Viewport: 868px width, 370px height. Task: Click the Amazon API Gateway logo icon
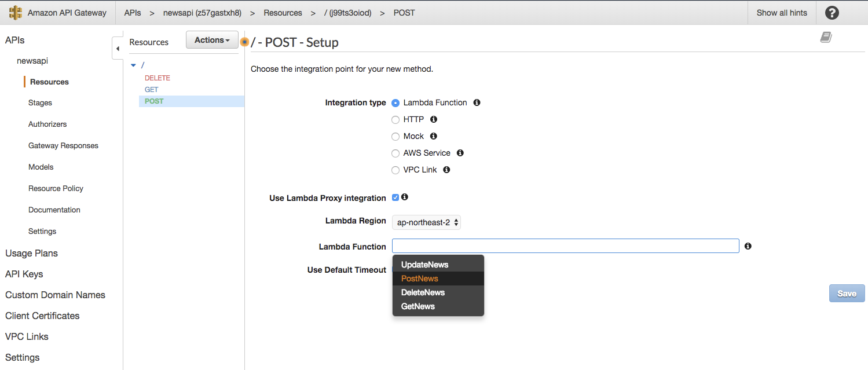point(15,13)
